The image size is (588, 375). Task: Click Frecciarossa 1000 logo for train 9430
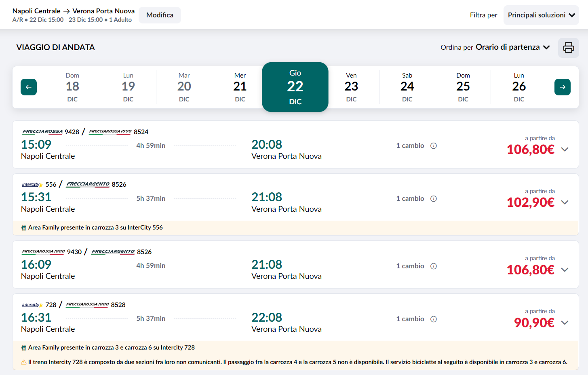tap(43, 252)
